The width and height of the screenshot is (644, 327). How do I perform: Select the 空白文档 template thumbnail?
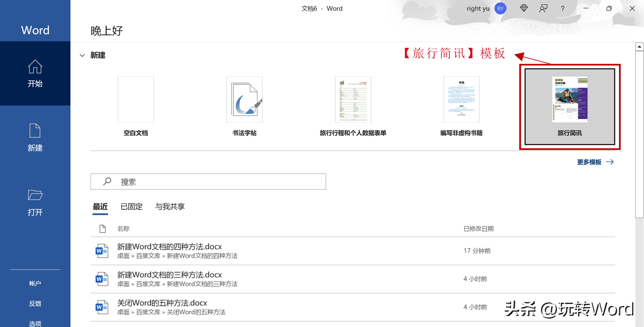click(136, 99)
